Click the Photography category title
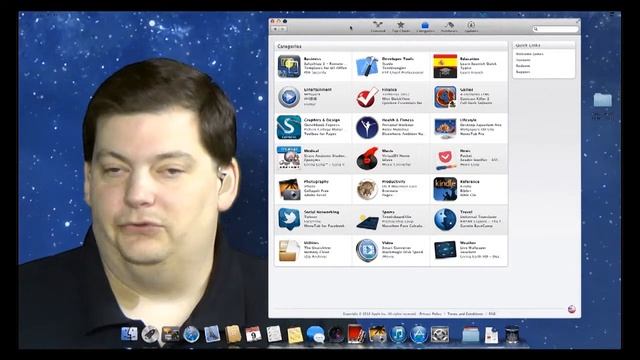 [316, 182]
